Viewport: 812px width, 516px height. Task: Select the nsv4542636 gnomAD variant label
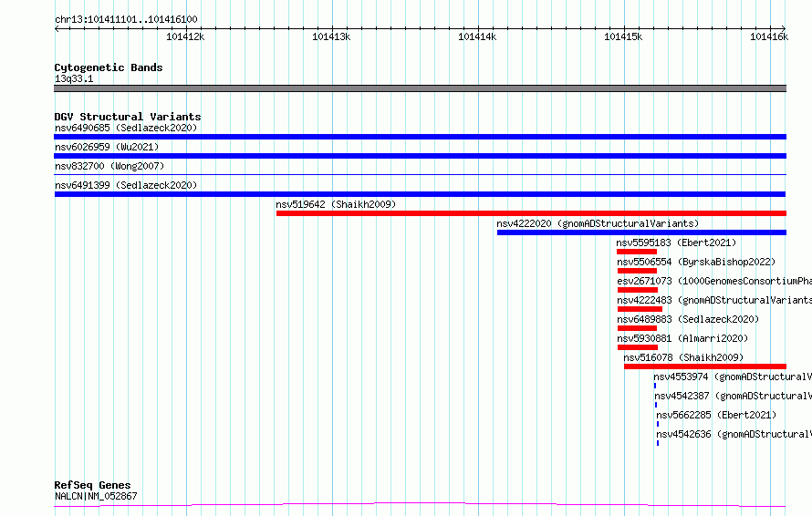734,434
